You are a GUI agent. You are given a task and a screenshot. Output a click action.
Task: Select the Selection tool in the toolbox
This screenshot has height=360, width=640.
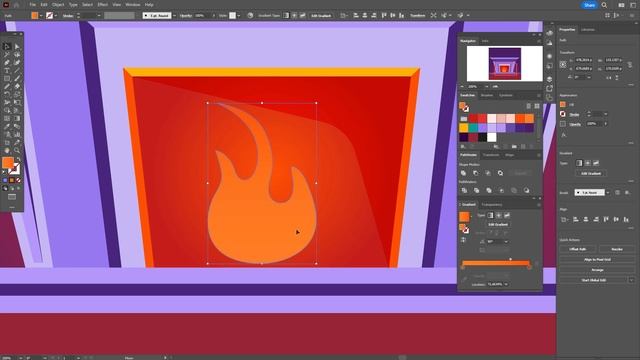[x=7, y=47]
